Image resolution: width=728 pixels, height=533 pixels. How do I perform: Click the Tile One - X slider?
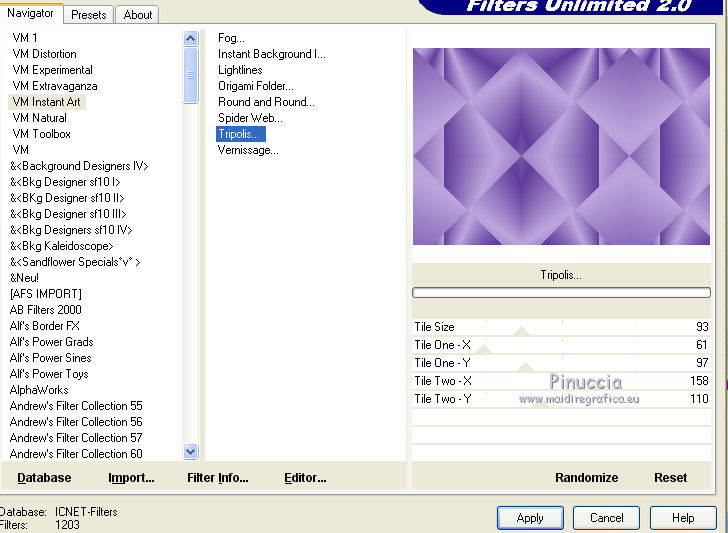point(561,345)
